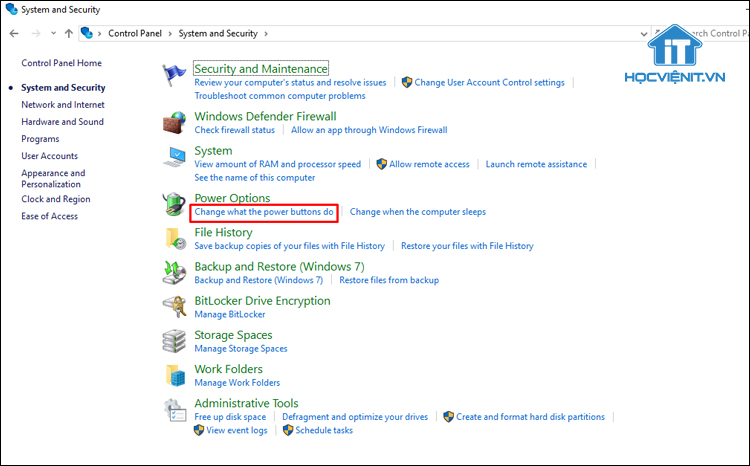Click the Windows Defender Firewall brick wall icon
Viewport: 750px width, 466px height.
click(x=174, y=122)
